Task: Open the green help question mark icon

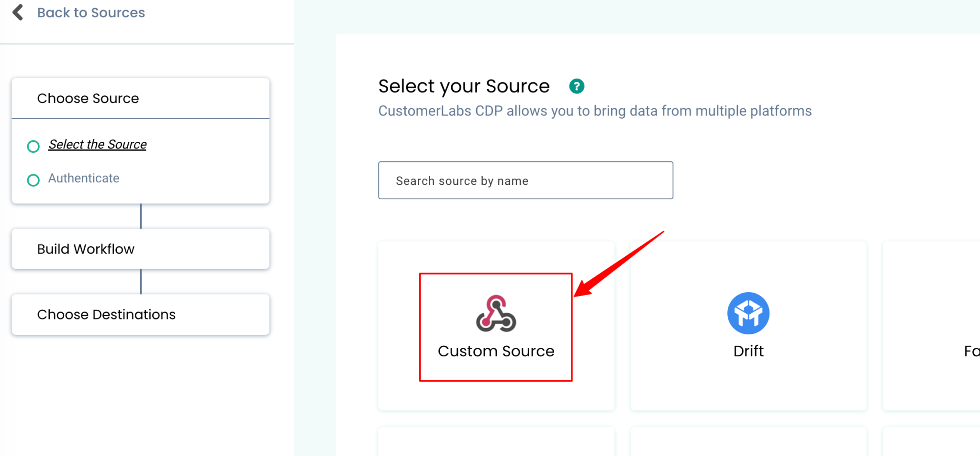Action: click(x=577, y=86)
